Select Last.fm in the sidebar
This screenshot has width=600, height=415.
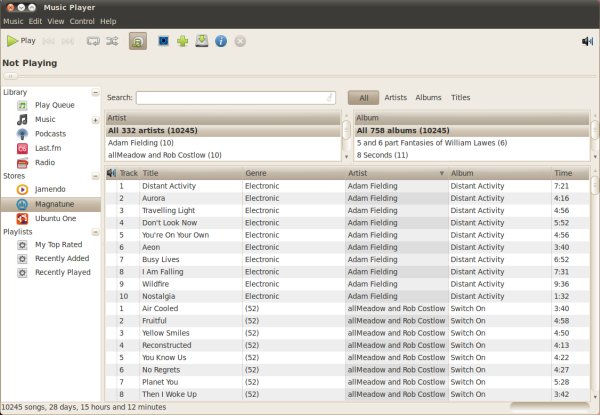coord(46,148)
